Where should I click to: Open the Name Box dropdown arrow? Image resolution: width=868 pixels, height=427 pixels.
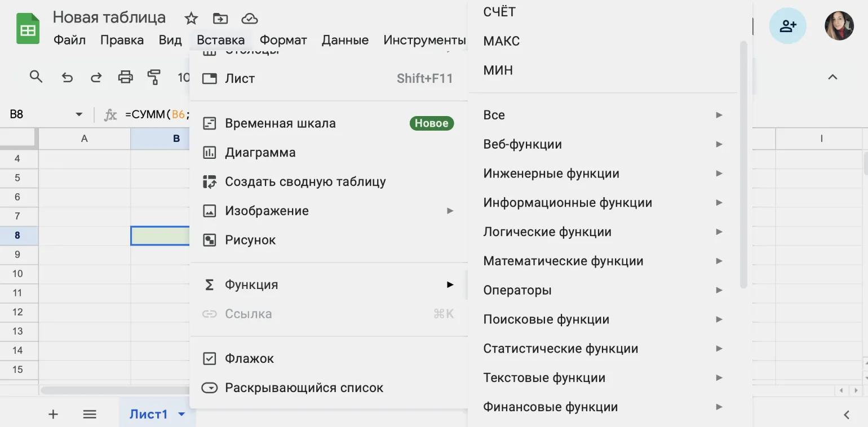coord(79,115)
